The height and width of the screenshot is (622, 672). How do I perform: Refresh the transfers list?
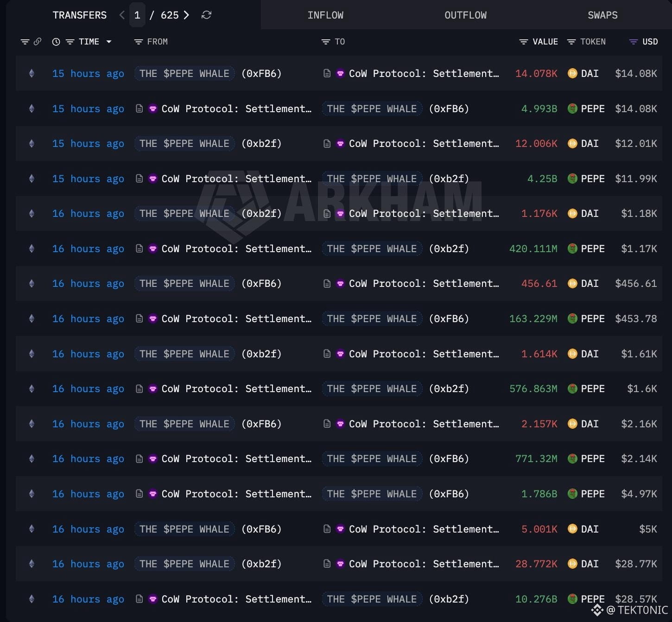click(206, 15)
